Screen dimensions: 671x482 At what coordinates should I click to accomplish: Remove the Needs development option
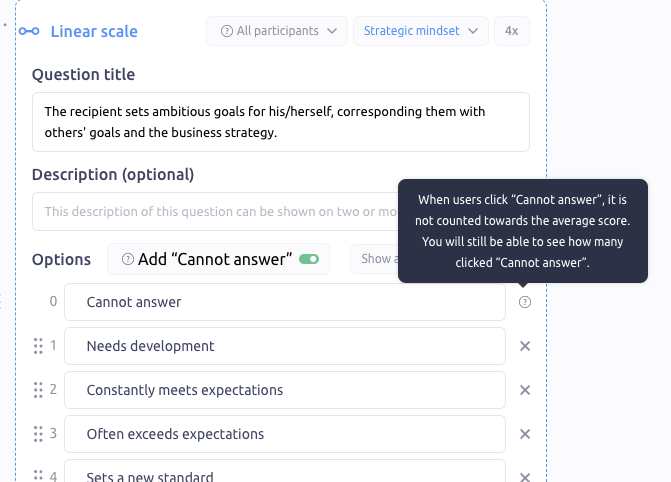[x=525, y=346]
